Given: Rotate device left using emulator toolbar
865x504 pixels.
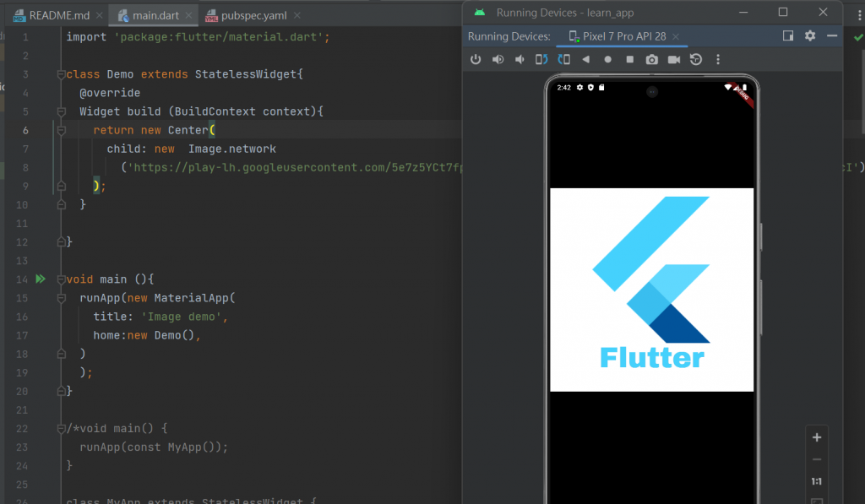Looking at the screenshot, I should (x=541, y=59).
